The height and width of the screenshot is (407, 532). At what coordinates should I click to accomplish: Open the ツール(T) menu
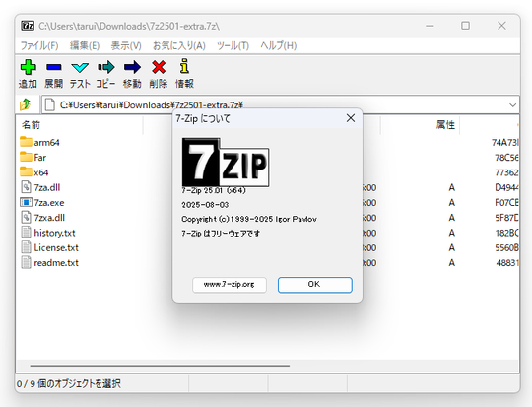[x=233, y=46]
